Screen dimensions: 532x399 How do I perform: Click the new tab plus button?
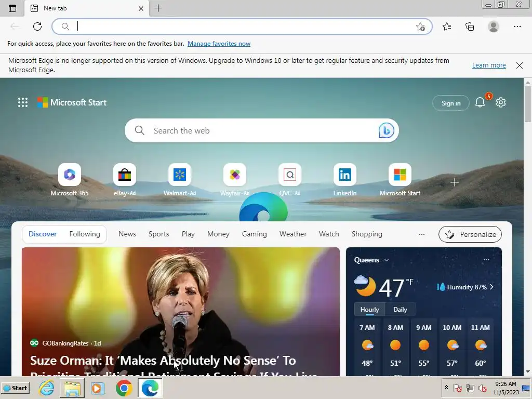158,8
